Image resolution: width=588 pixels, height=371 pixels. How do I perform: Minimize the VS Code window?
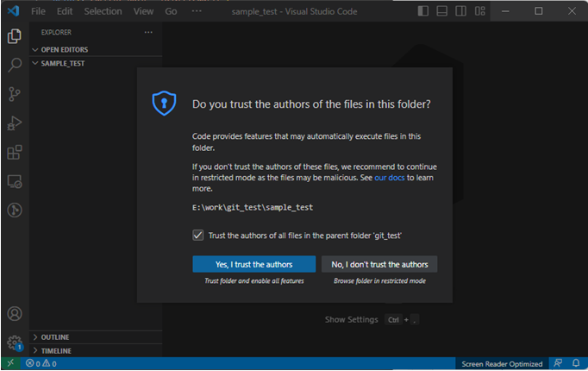(505, 11)
